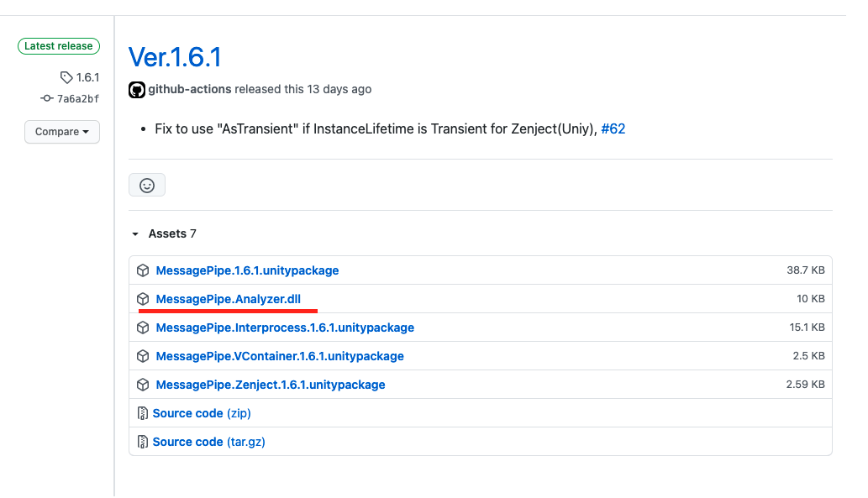Screen dimensions: 868x498
Task: Click the 38.7 KB size text
Action: point(806,270)
